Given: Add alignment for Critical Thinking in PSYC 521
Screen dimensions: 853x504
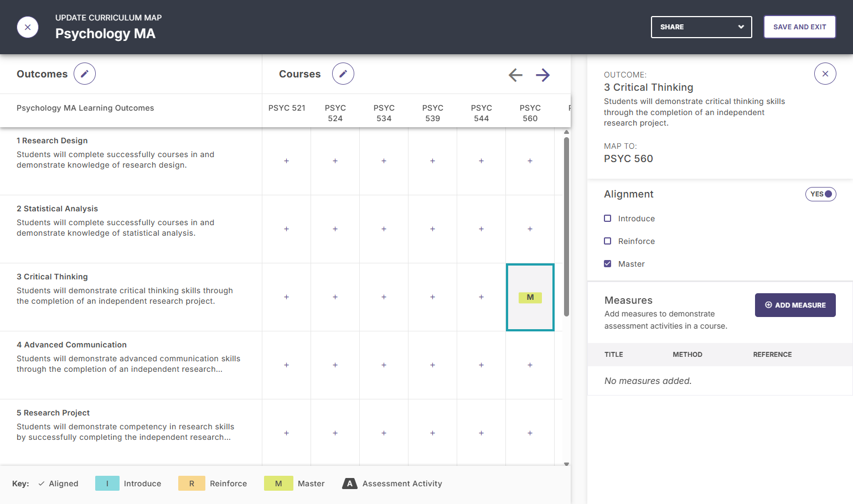Looking at the screenshot, I should click(286, 297).
